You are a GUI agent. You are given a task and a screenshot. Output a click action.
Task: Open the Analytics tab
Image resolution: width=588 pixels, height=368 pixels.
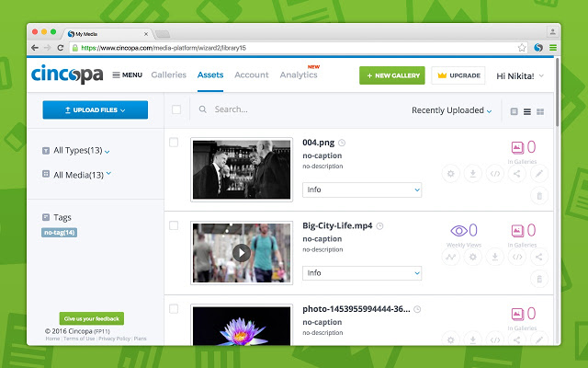click(x=299, y=75)
